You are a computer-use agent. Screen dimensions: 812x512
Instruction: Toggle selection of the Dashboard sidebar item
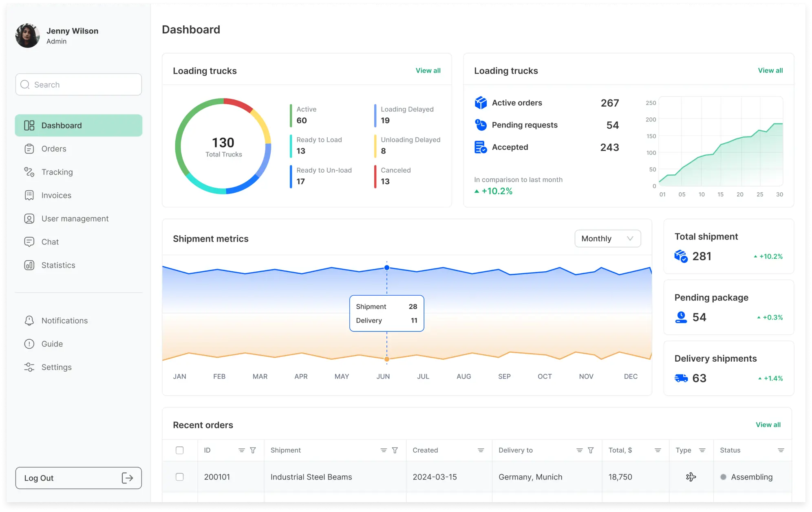(62, 125)
